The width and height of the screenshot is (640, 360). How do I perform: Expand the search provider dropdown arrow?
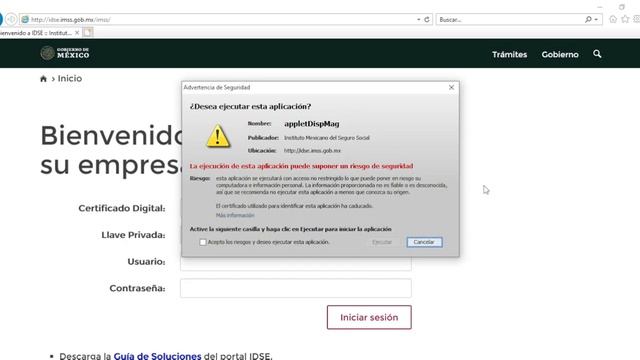click(x=596, y=19)
